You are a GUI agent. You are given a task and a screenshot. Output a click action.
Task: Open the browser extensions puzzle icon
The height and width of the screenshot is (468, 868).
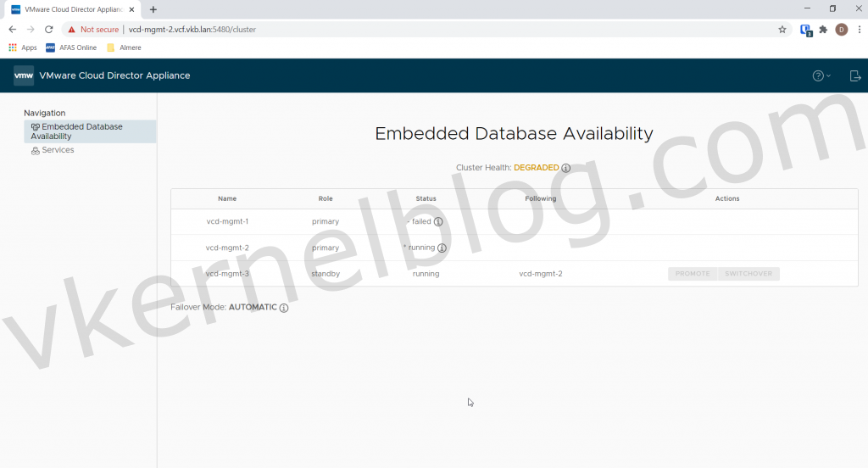click(822, 29)
